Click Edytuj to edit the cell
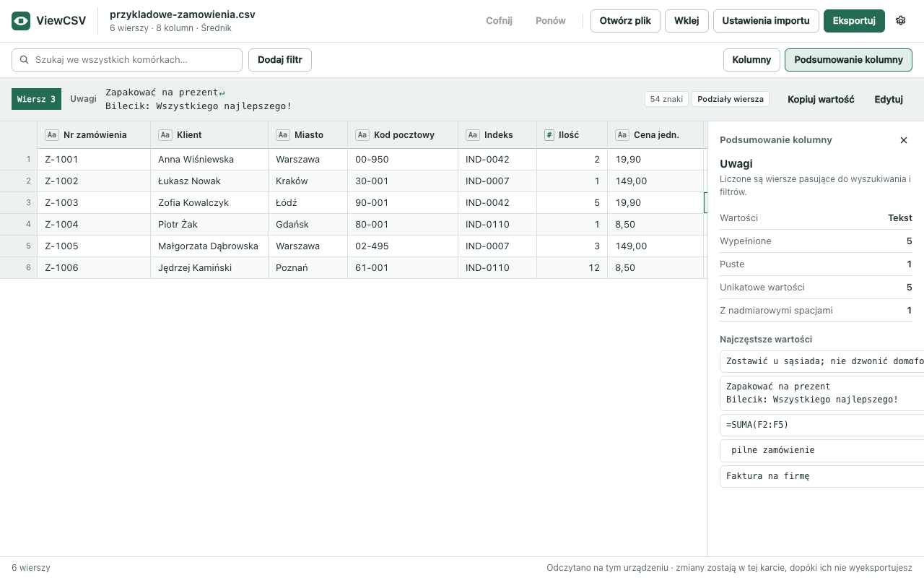This screenshot has height=578, width=924. pyautogui.click(x=889, y=99)
